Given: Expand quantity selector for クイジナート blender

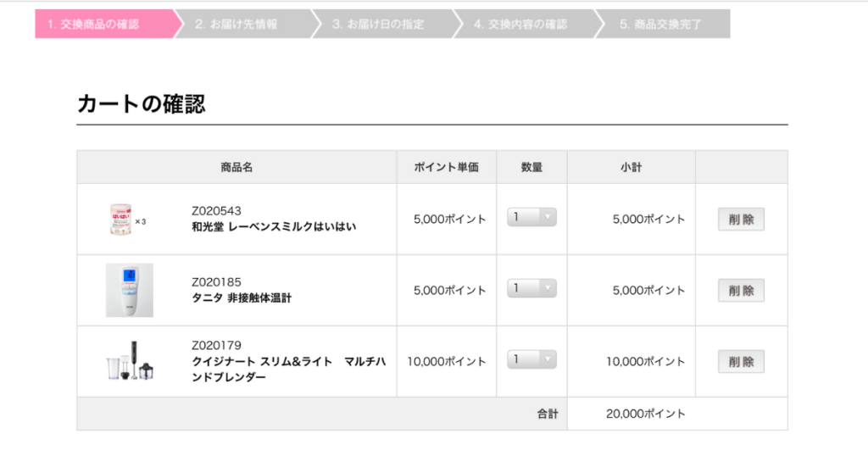Looking at the screenshot, I should 531,360.
